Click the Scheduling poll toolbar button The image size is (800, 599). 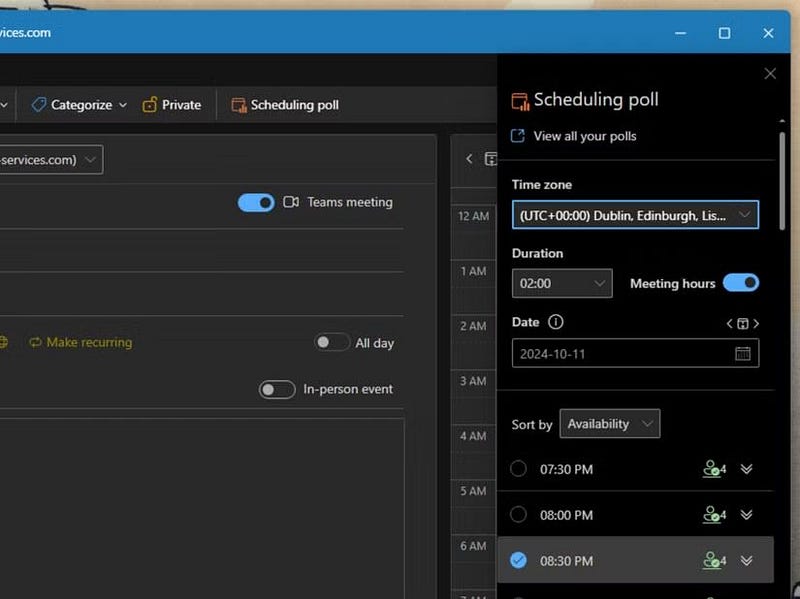[285, 105]
